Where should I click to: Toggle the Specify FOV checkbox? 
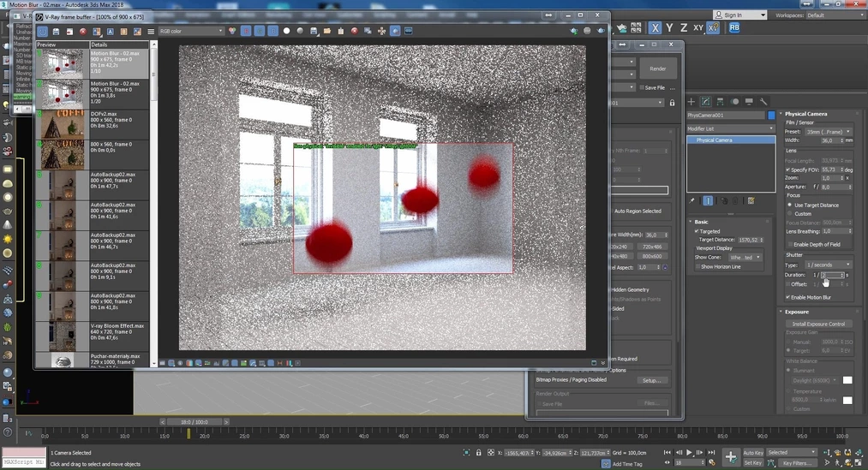coord(787,170)
